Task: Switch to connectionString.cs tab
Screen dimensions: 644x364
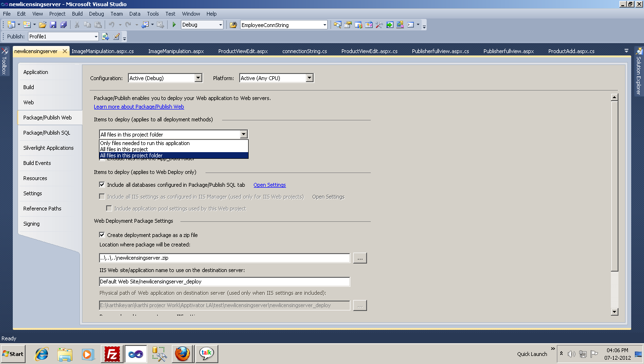Action: [x=304, y=51]
